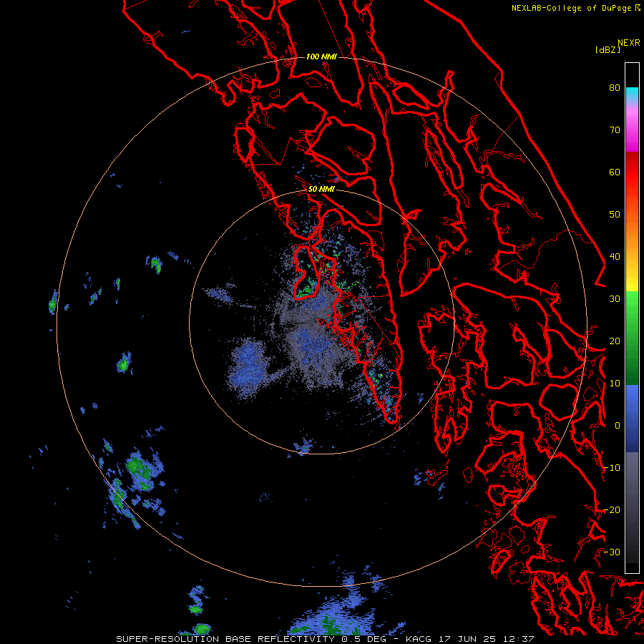Click the 50 value on the dBZ scale
The width and height of the screenshot is (644, 644).
[615, 215]
